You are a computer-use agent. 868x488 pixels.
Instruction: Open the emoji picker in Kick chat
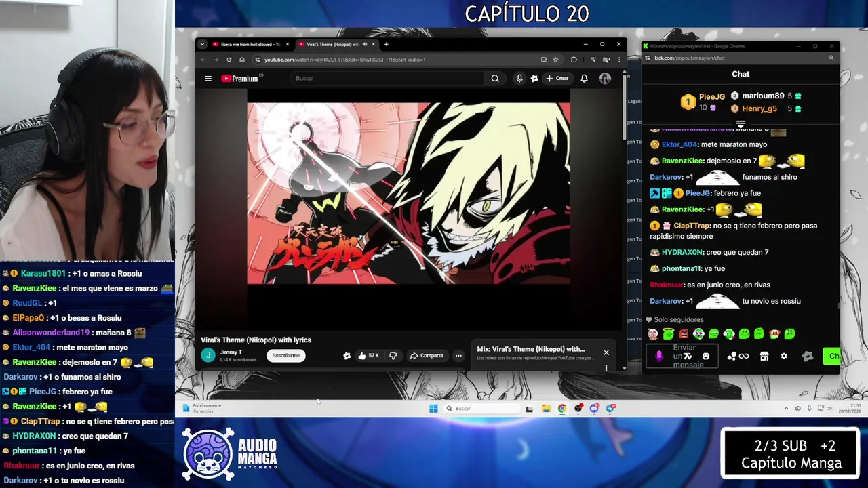tap(706, 357)
